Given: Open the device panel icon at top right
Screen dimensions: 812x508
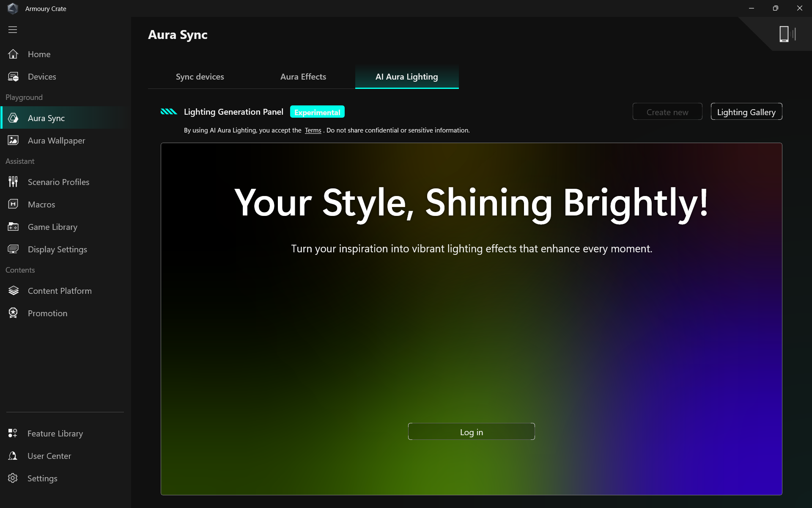Looking at the screenshot, I should click(x=787, y=34).
